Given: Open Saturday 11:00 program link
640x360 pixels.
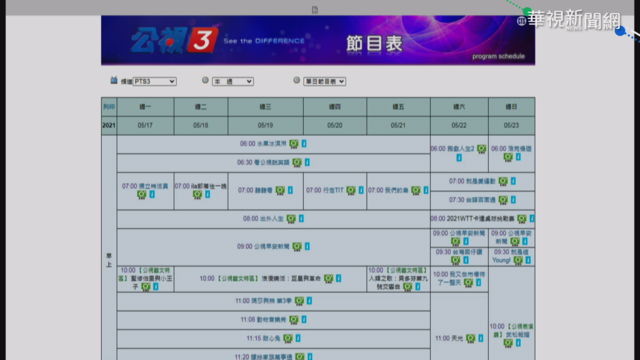Looking at the screenshot, I should 449,338.
